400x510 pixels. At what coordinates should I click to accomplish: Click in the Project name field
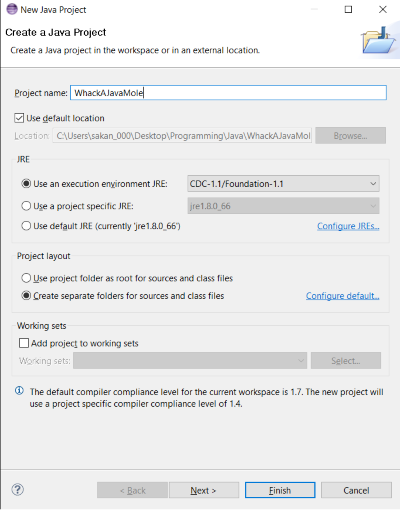pos(228,93)
